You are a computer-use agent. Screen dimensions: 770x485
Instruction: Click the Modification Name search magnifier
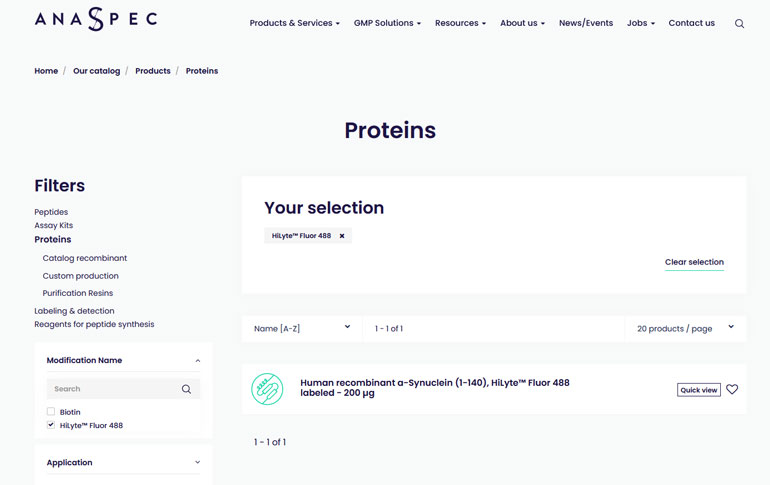coord(186,389)
